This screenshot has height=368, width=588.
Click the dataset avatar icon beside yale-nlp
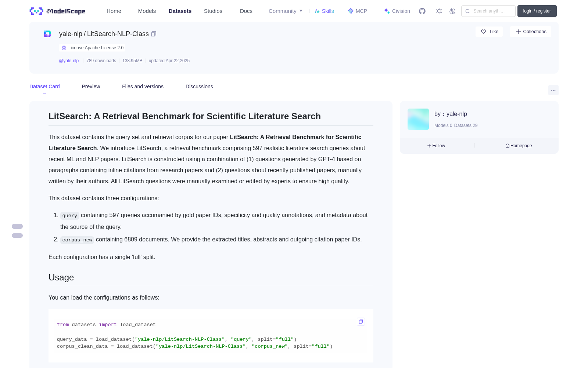(x=47, y=34)
